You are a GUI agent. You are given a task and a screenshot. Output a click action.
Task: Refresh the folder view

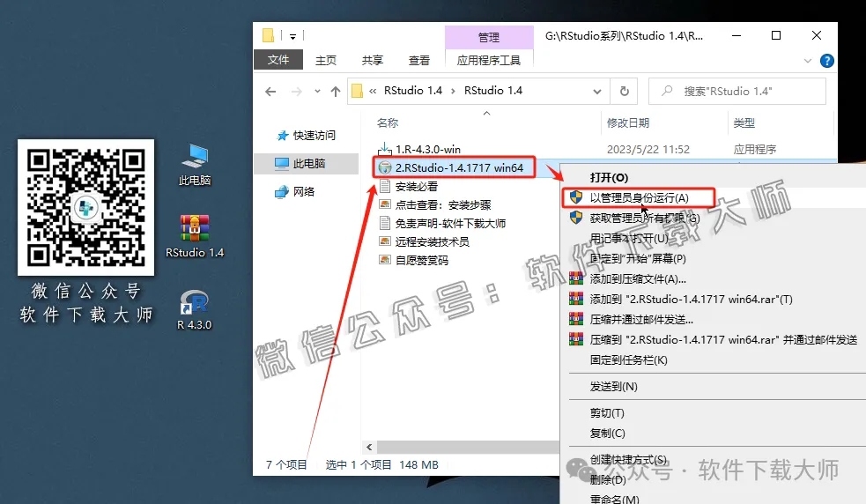(x=624, y=92)
